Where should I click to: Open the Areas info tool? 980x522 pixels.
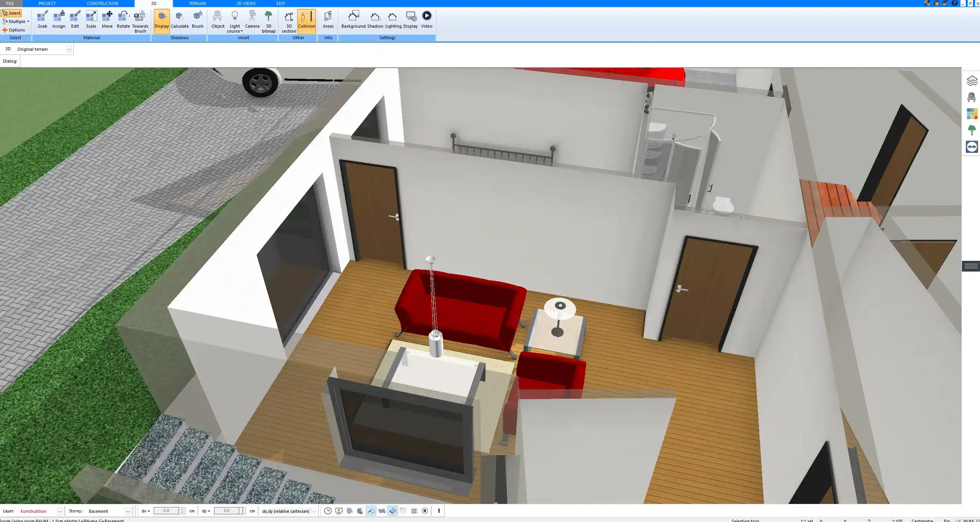click(x=328, y=19)
